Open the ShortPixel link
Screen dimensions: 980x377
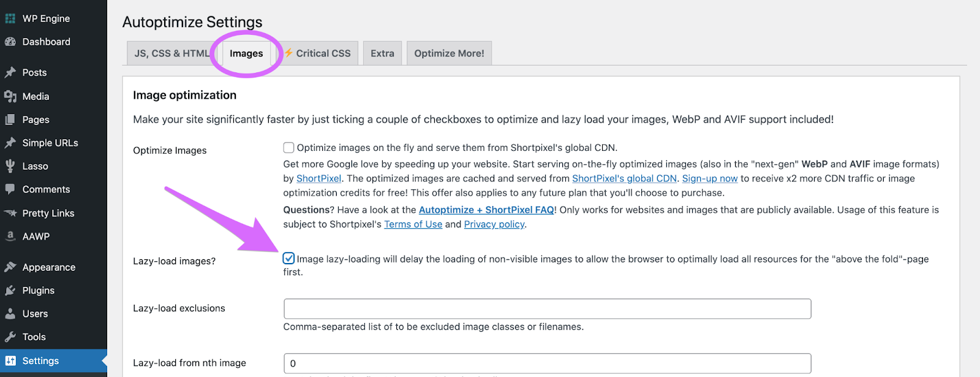(319, 178)
